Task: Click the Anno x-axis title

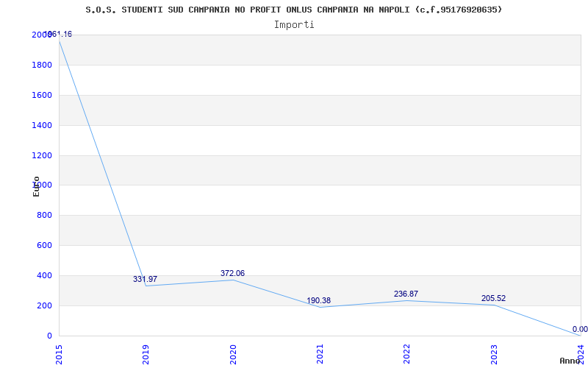Action: (570, 361)
